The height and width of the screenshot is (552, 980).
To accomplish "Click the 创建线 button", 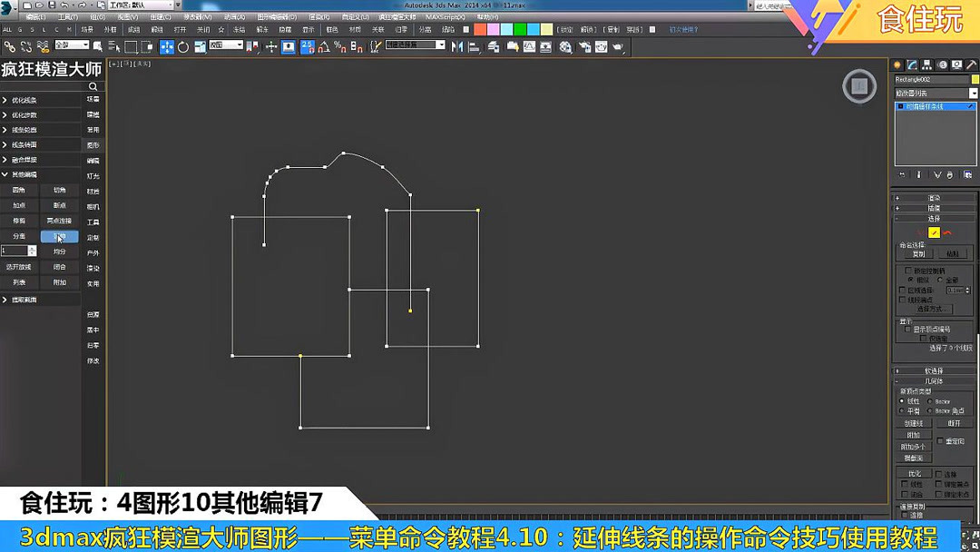I will (x=914, y=422).
